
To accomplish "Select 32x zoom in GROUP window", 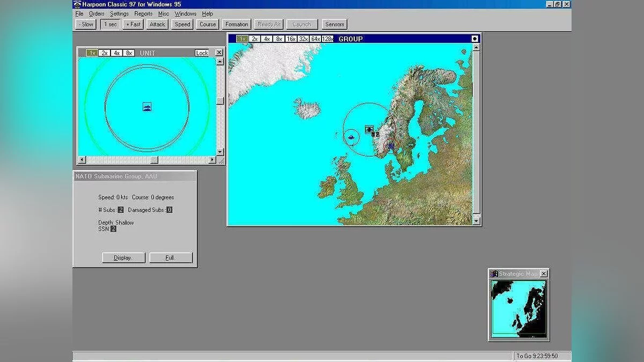I will coord(304,39).
